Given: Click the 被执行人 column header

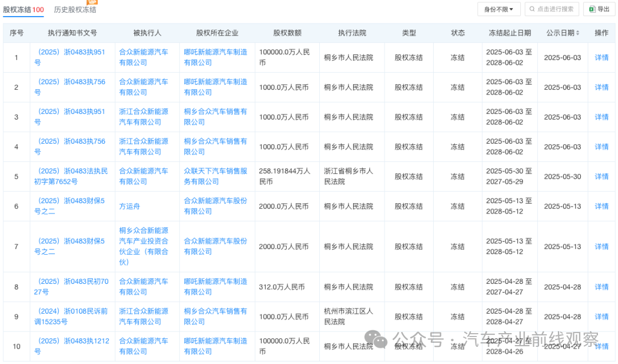Looking at the screenshot, I should click(147, 33).
